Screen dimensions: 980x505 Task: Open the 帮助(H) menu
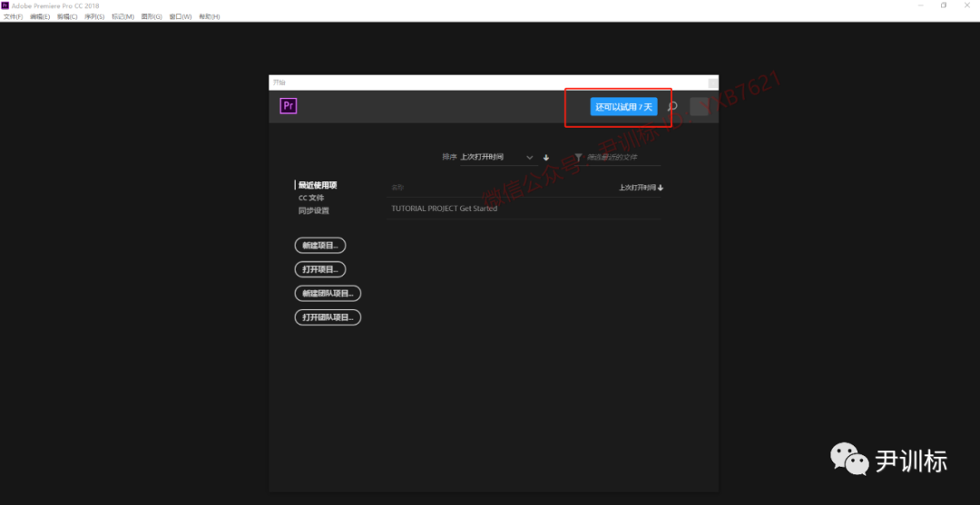point(210,17)
